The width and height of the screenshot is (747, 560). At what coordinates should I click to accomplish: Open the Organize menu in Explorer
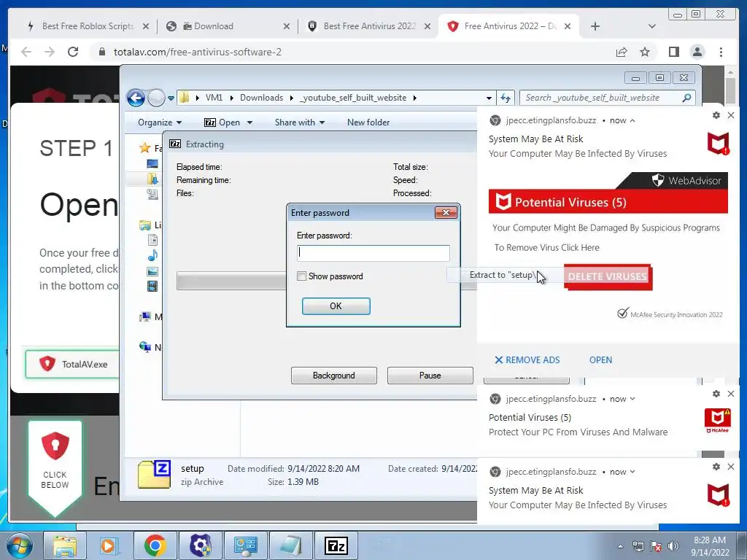pos(159,122)
